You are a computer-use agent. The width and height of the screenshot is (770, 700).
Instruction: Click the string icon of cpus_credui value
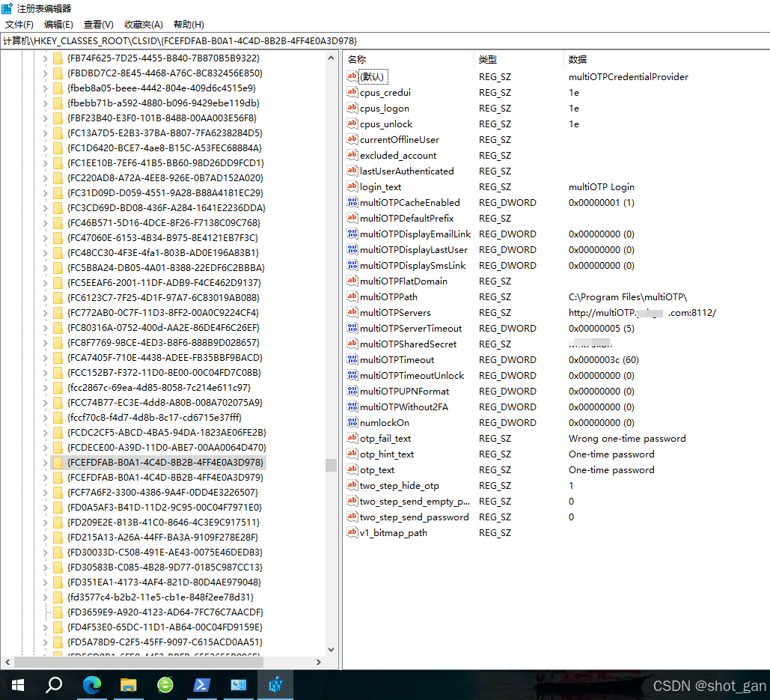[x=352, y=92]
